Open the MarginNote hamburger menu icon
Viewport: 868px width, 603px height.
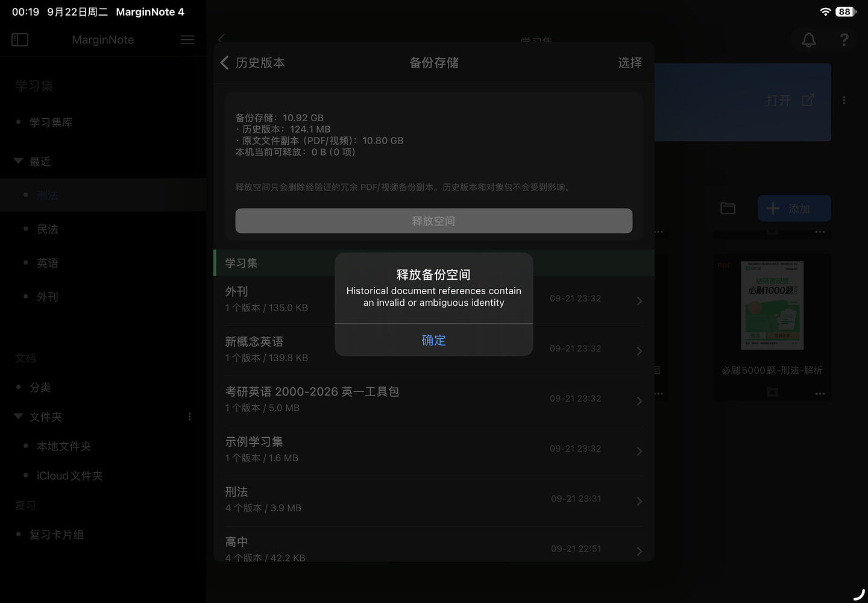tap(187, 40)
